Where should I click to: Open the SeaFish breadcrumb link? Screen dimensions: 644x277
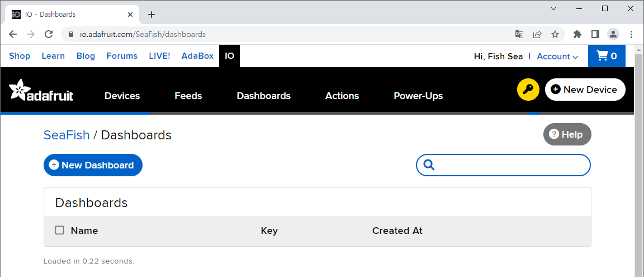(x=67, y=135)
